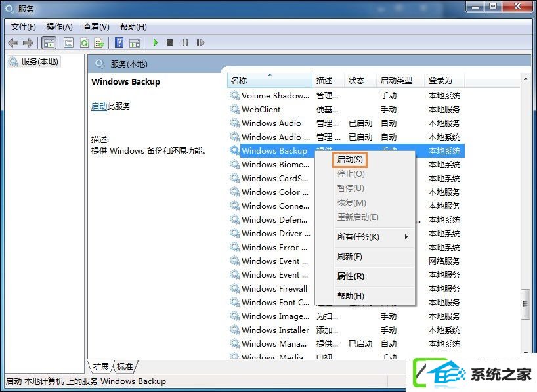The height and width of the screenshot is (392, 537).
Task: Click the vertical scrollbar thumb
Action: tap(525, 304)
